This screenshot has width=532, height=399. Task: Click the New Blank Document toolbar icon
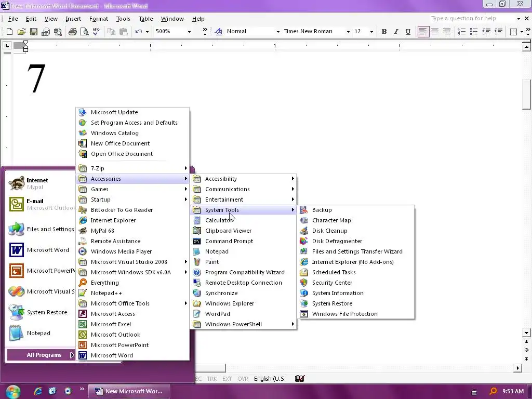9,32
